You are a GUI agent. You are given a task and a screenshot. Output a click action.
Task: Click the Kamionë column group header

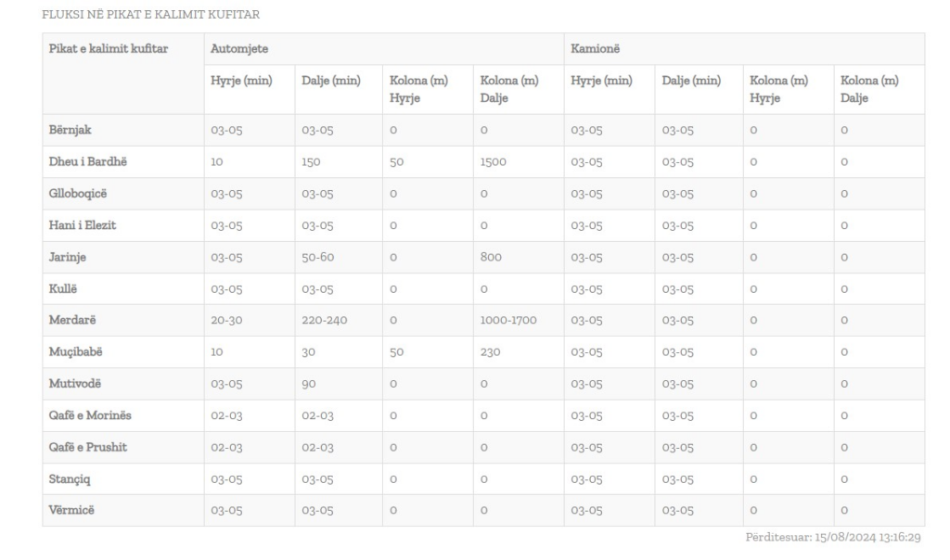click(x=595, y=48)
